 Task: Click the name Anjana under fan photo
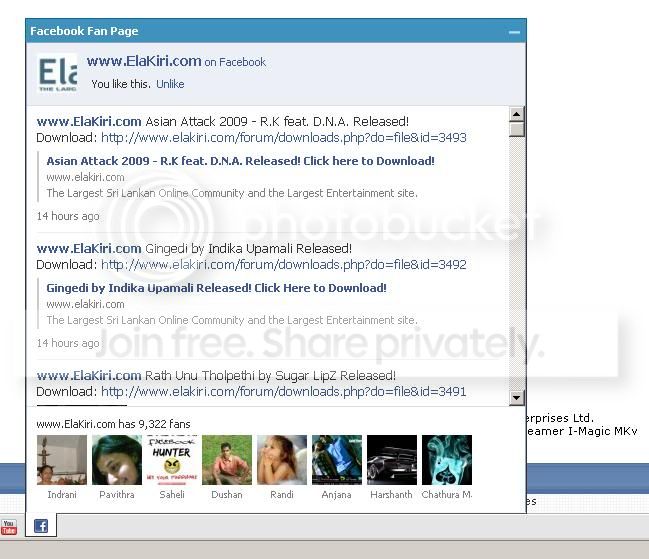(x=337, y=494)
